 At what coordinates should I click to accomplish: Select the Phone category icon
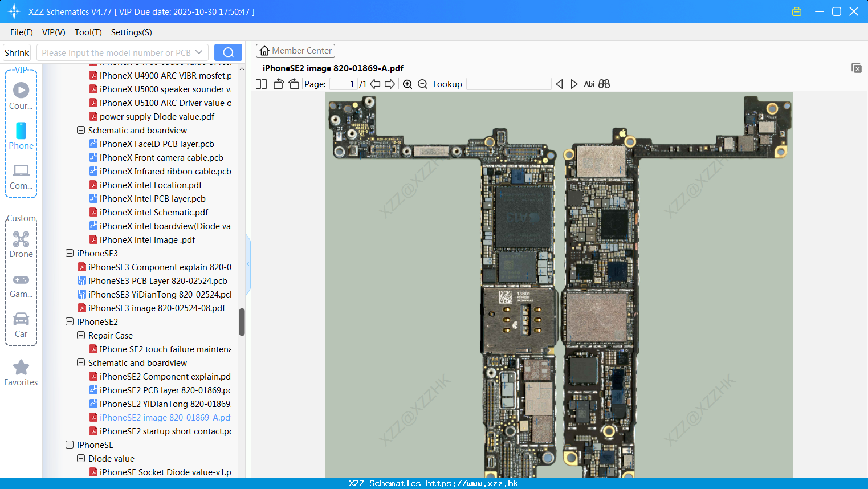21,131
